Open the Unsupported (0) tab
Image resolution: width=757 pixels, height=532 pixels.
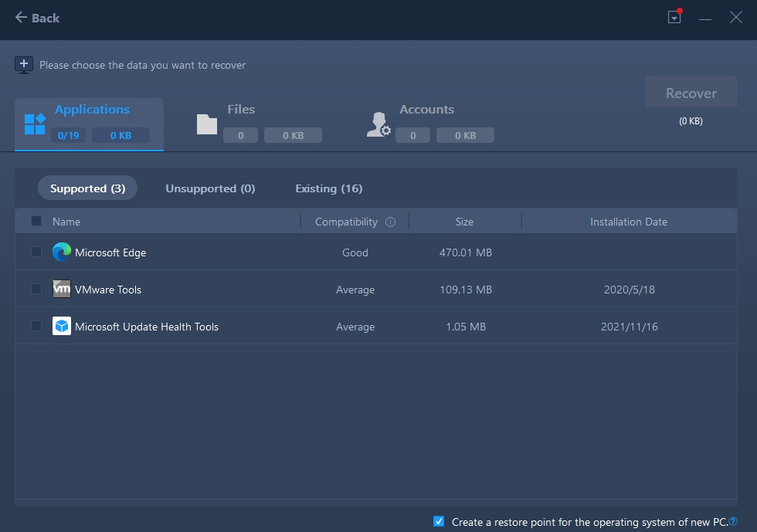210,188
